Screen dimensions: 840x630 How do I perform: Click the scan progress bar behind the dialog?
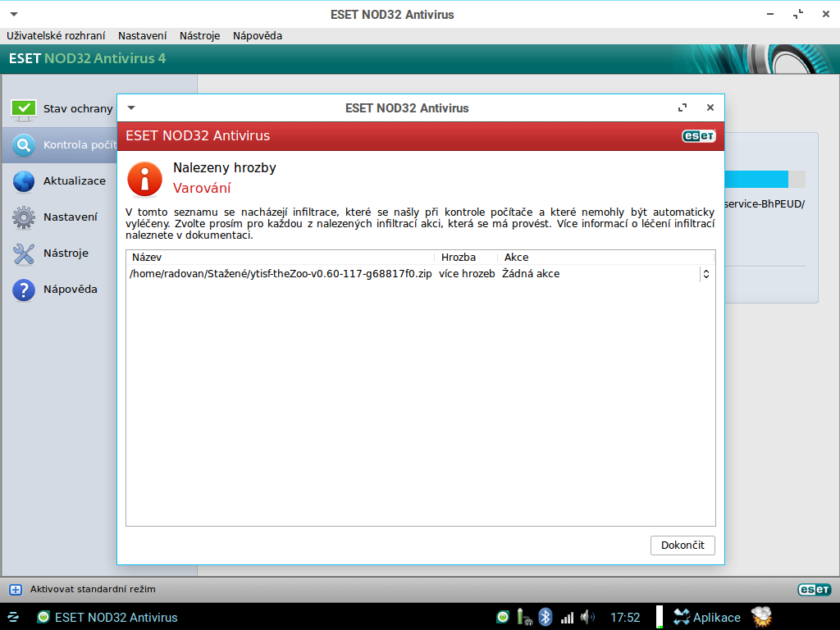point(765,180)
